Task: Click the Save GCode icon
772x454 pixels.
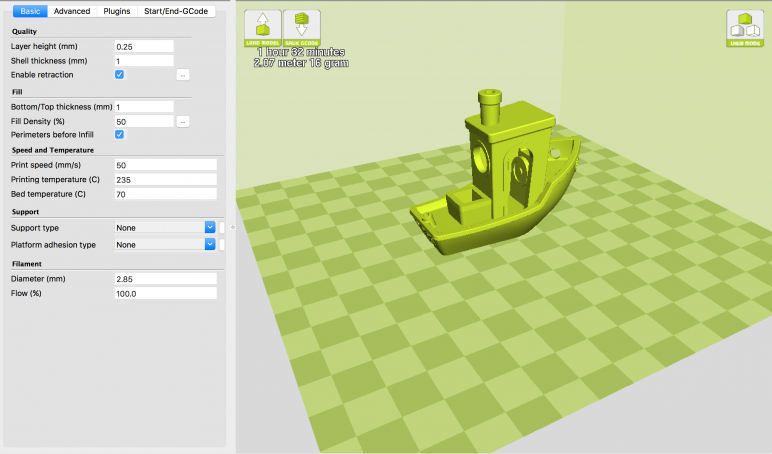Action: tap(302, 28)
